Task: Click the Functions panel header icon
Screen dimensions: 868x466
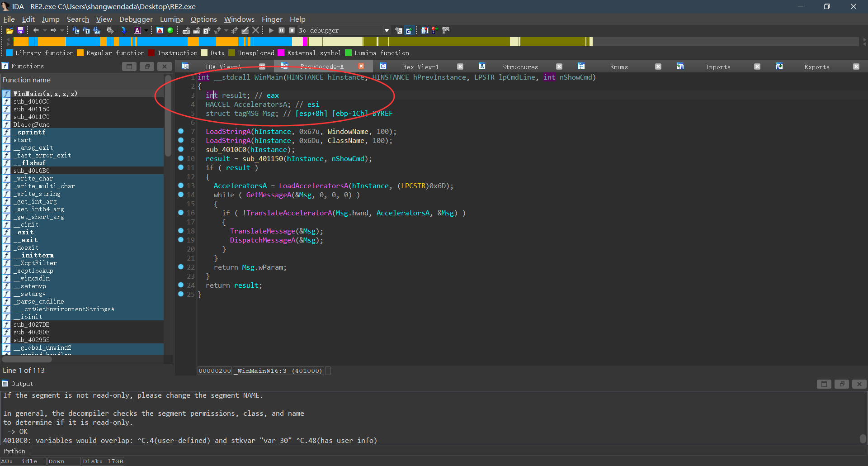Action: pyautogui.click(x=5, y=66)
